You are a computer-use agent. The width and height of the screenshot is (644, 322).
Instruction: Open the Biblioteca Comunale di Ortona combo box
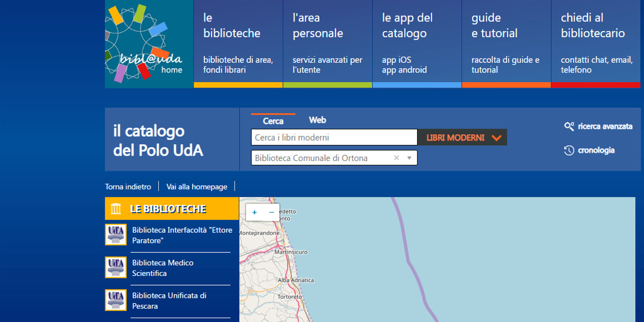pyautogui.click(x=322, y=158)
